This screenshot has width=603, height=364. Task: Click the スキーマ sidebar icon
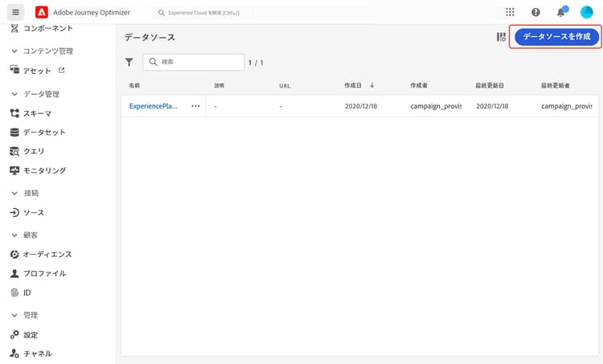[x=14, y=113]
